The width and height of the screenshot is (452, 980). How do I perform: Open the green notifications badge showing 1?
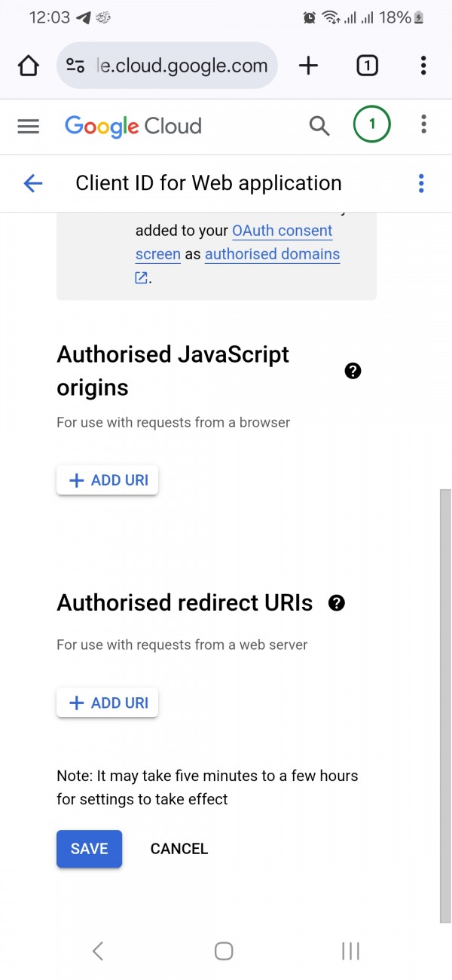click(371, 125)
